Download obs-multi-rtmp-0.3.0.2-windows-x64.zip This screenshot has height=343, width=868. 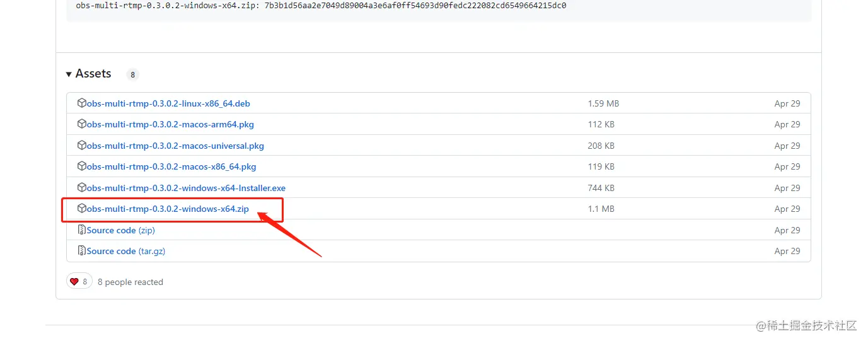click(168, 209)
